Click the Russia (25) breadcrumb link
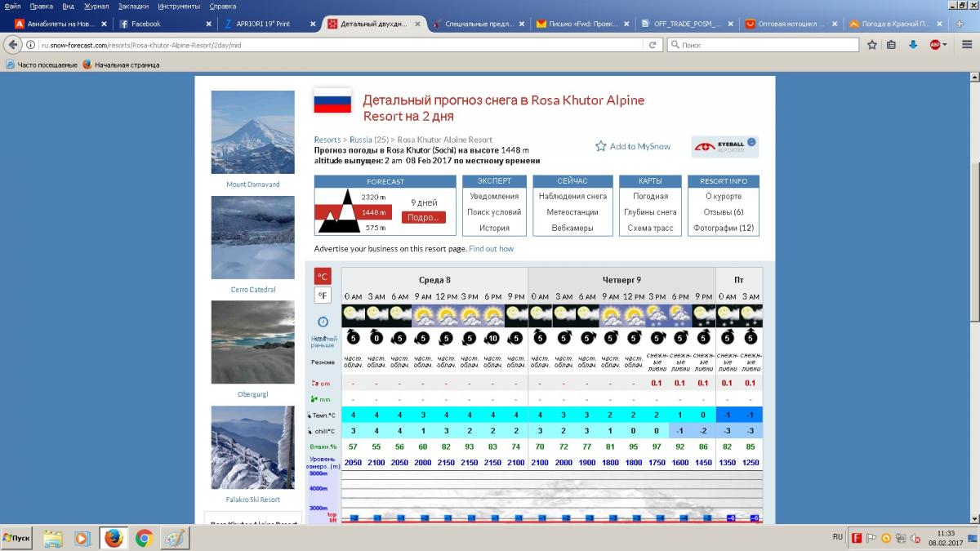Viewport: 980px width, 551px height. pyautogui.click(x=369, y=140)
